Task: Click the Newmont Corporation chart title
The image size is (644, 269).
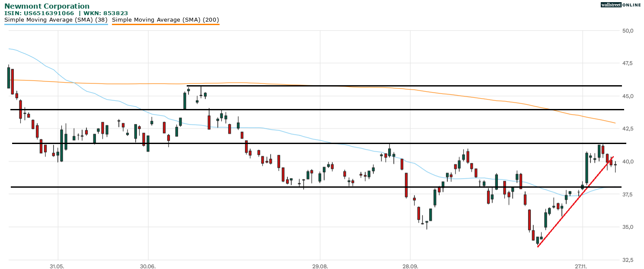Action: [47, 6]
